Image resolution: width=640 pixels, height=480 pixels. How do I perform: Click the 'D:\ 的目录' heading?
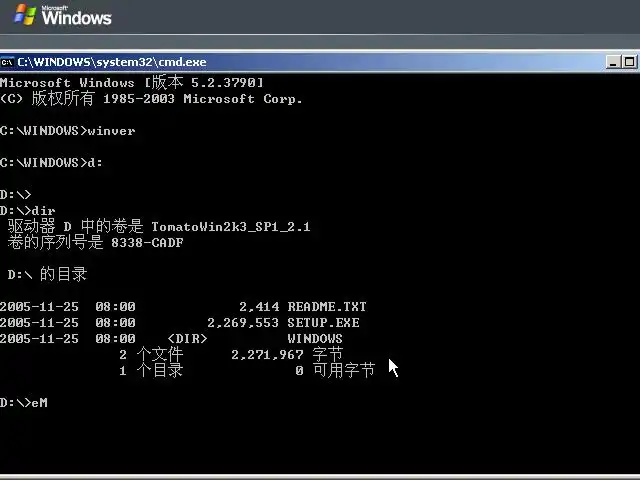coord(47,274)
